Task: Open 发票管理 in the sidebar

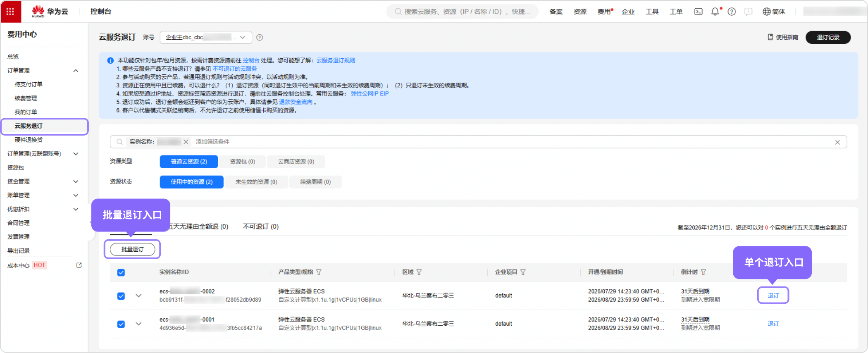Action: pos(18,237)
